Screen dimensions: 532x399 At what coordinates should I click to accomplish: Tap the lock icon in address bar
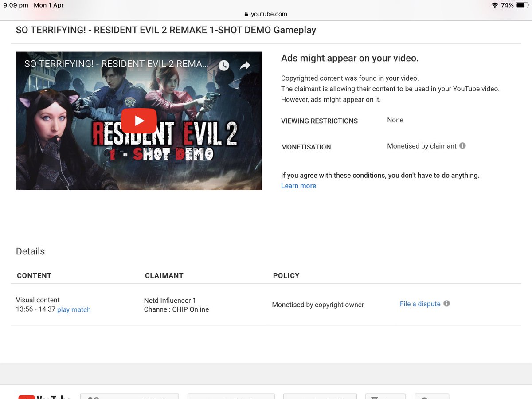coord(246,14)
